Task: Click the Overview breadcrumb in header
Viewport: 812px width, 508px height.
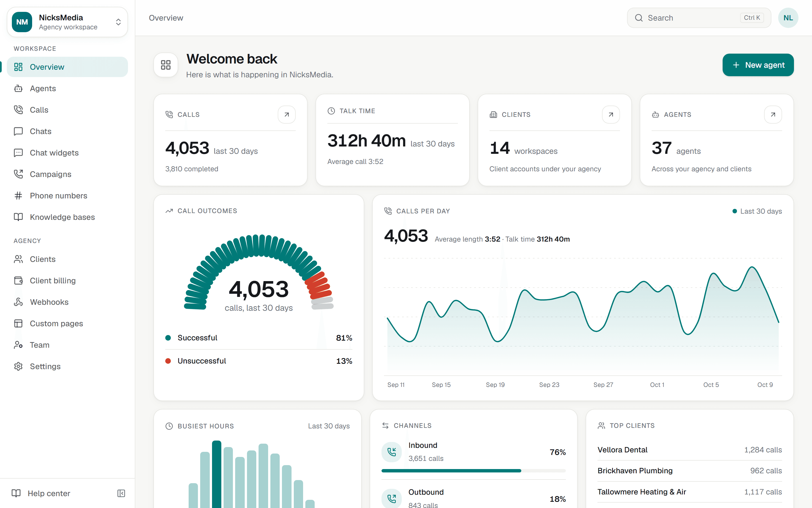Action: [166, 18]
